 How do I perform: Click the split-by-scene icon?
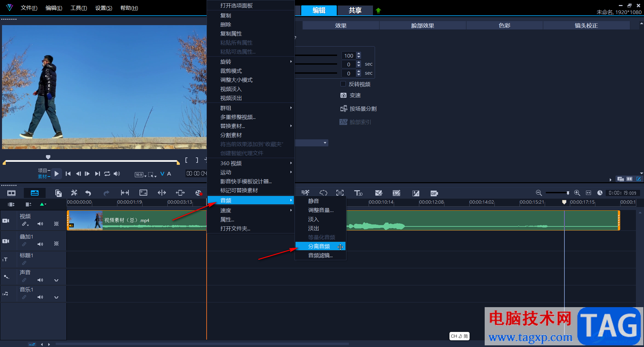344,109
